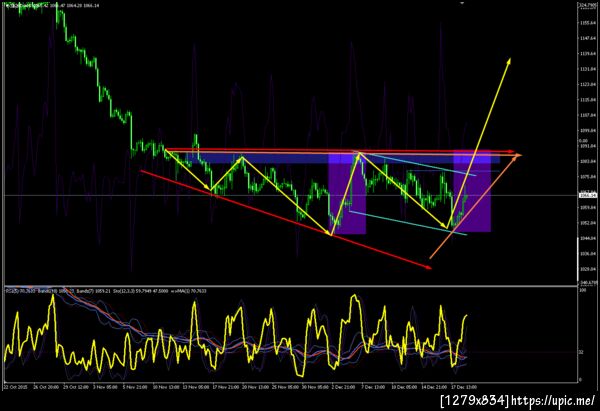Image resolution: width=600 pixels, height=411 pixels.
Task: Click the 100 level on indicator scale
Action: [x=583, y=291]
